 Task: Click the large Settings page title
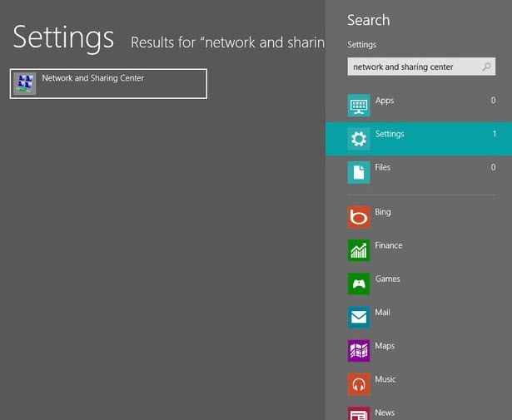[x=63, y=38]
